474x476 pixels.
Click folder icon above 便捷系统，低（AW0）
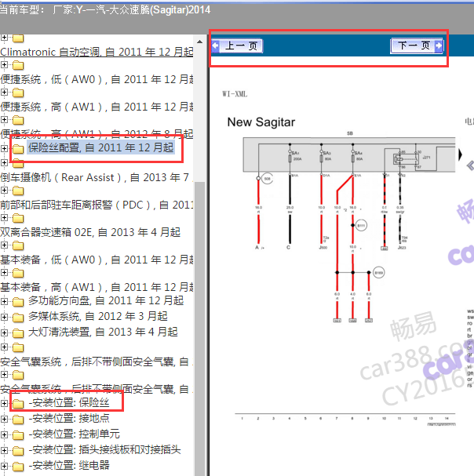pos(18,66)
